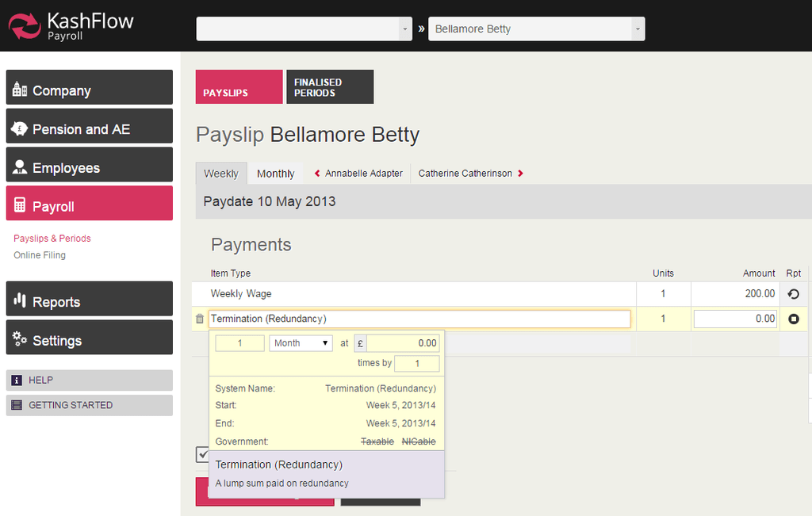This screenshot has height=516, width=812.
Task: Click the Termination amount input field
Action: (735, 319)
